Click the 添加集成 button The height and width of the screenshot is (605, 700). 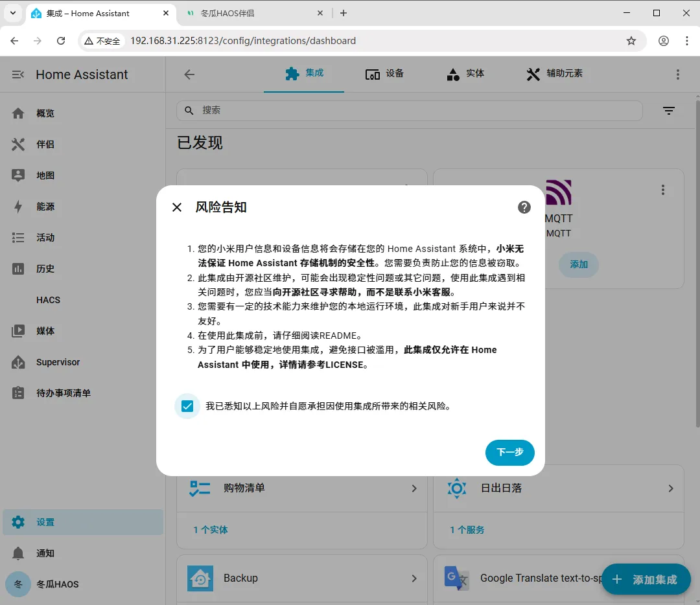tap(646, 580)
